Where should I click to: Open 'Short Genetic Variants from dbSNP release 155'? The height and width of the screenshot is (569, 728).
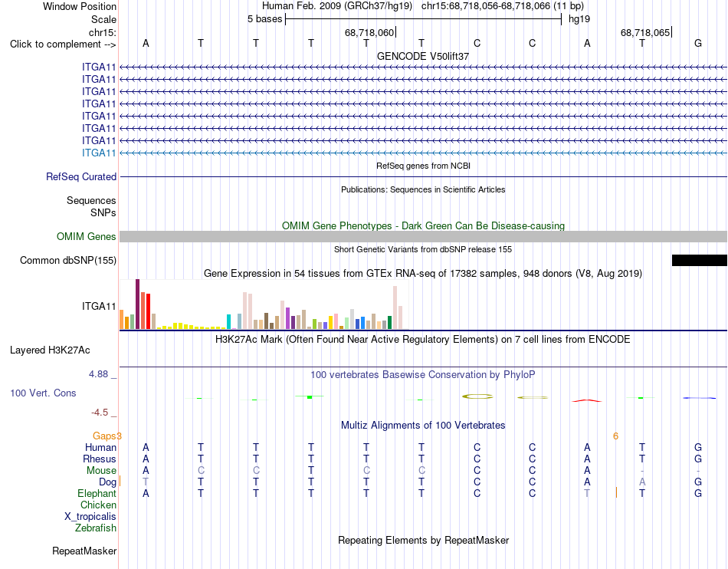tap(423, 249)
